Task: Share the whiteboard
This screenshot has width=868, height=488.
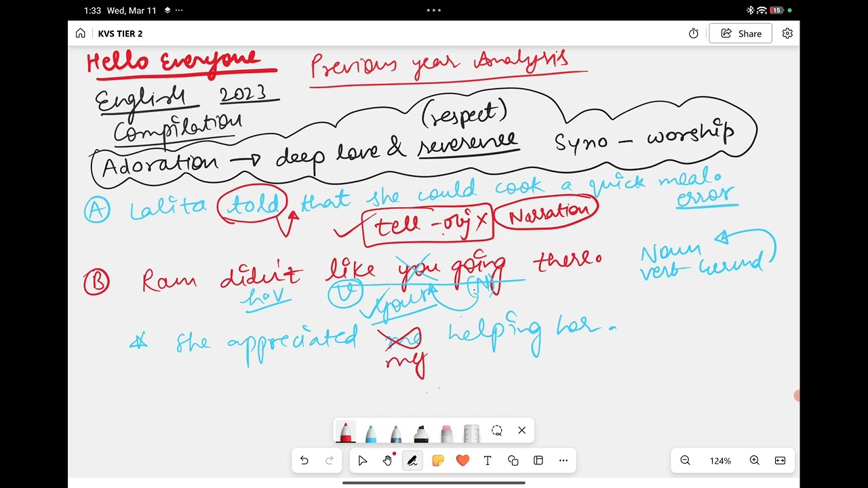Action: 741,33
